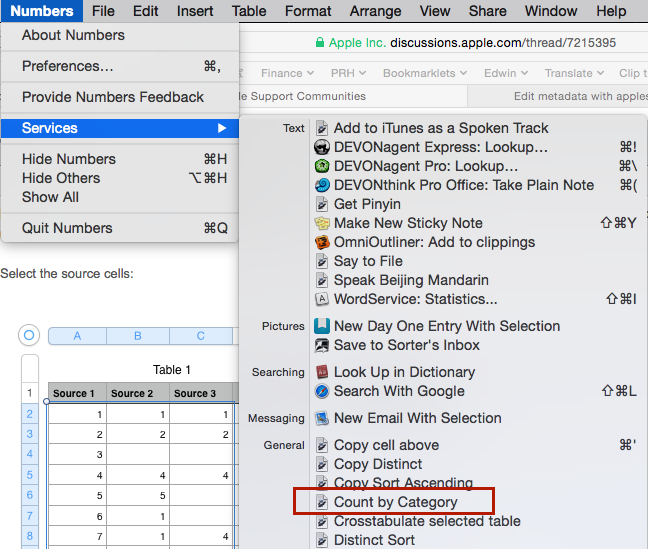Viewport: 648px width, 549px height.
Task: Choose Quit Numbers
Action: coord(120,228)
